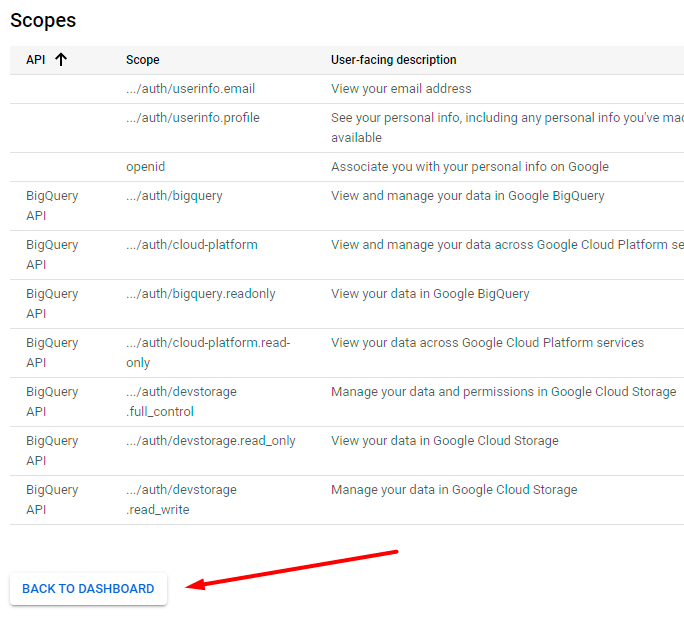Click the "View your email address" description
Image resolution: width=684 pixels, height=631 pixels.
pyautogui.click(x=401, y=89)
